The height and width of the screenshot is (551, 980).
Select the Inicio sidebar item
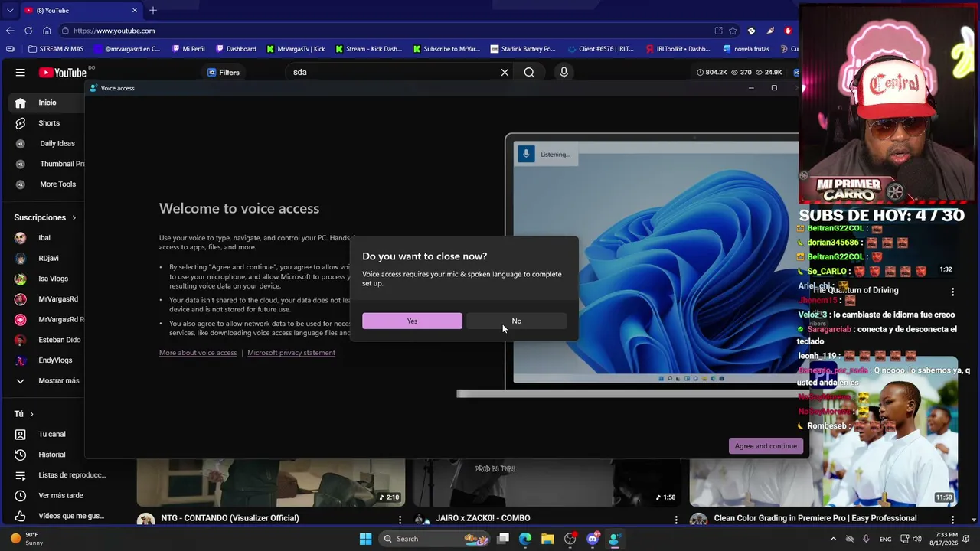coord(46,103)
